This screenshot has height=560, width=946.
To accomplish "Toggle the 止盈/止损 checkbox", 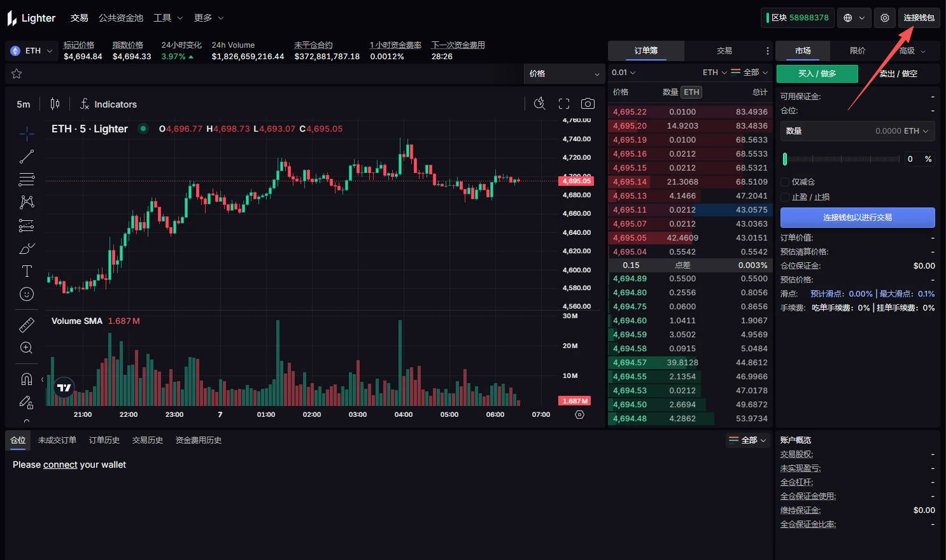I will tap(784, 197).
